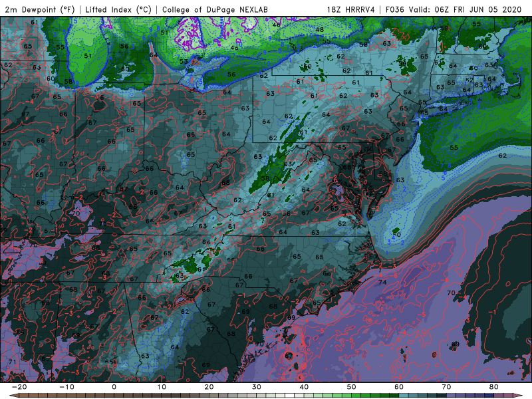Click the '2m Dewpoint (°F)' title text
Screen dimensions: 532x399
point(40,9)
